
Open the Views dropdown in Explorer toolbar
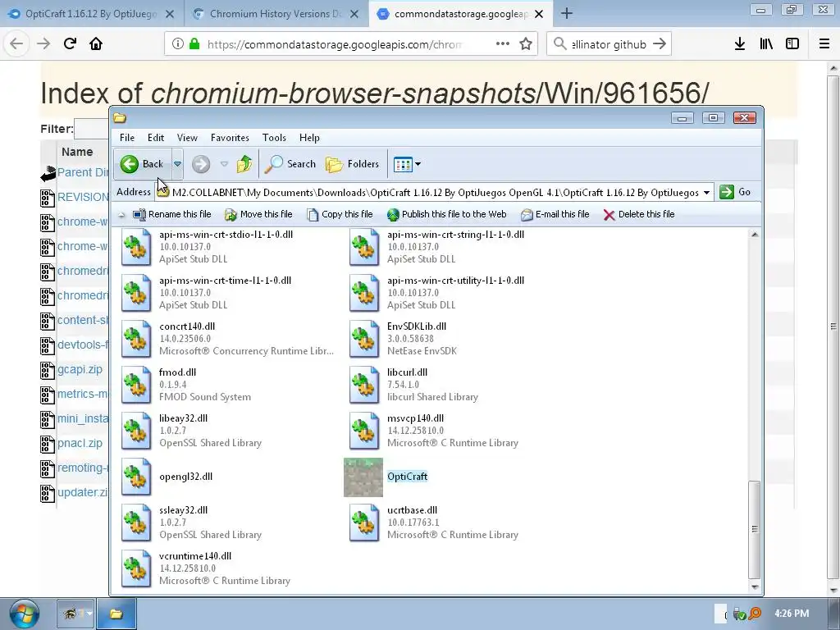coord(407,164)
